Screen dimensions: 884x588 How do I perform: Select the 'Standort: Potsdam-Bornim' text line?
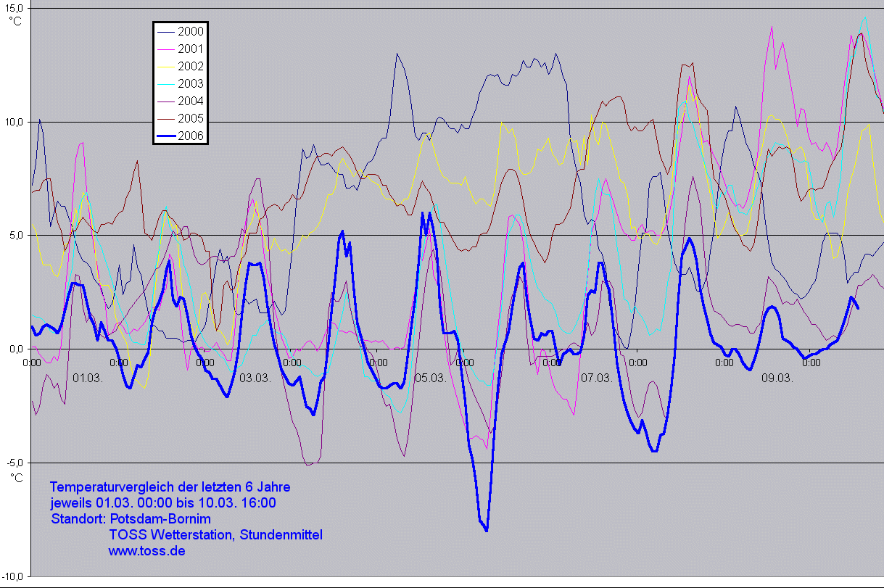131,518
